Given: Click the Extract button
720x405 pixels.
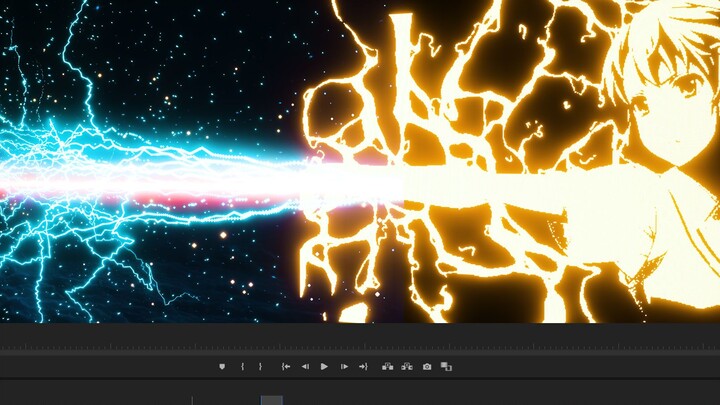Looking at the screenshot, I should 407,366.
